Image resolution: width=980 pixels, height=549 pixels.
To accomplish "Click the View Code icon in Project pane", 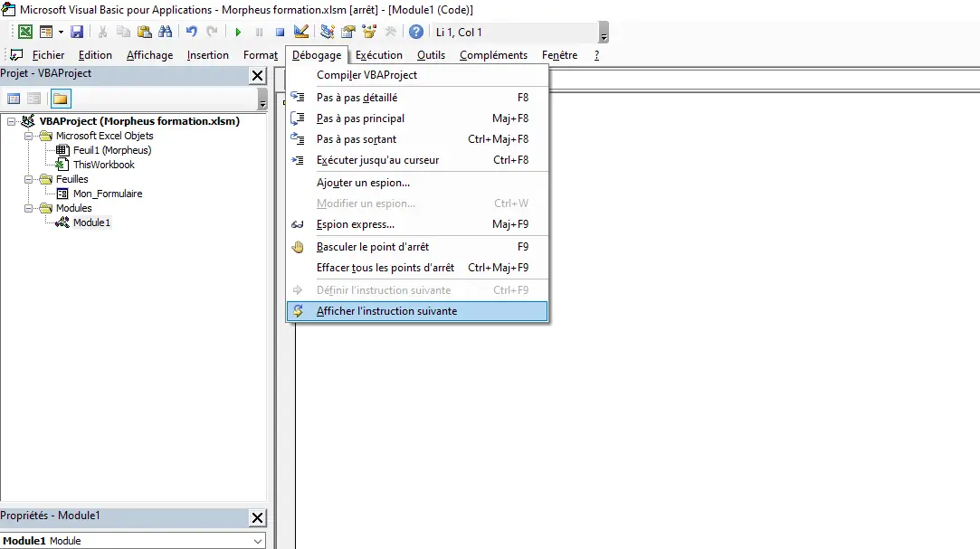I will point(14,99).
